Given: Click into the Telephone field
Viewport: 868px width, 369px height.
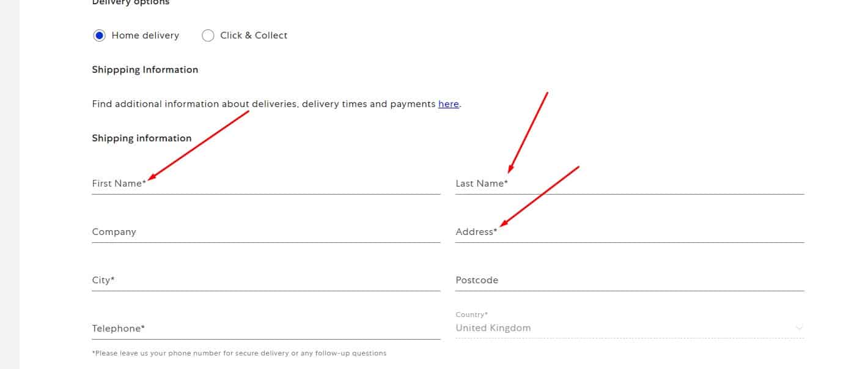Looking at the screenshot, I should 266,329.
